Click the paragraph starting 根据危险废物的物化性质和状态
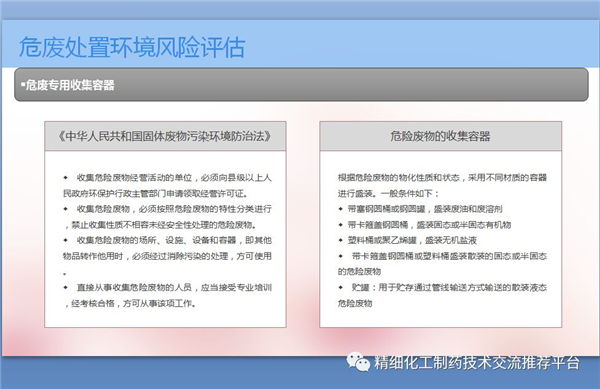The image size is (600, 389). [x=442, y=185]
